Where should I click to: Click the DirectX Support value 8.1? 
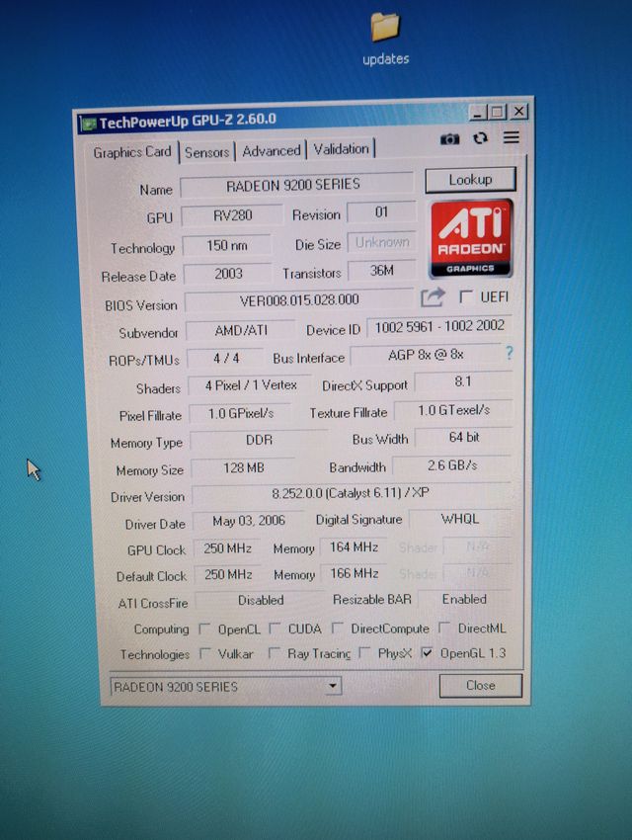point(463,381)
